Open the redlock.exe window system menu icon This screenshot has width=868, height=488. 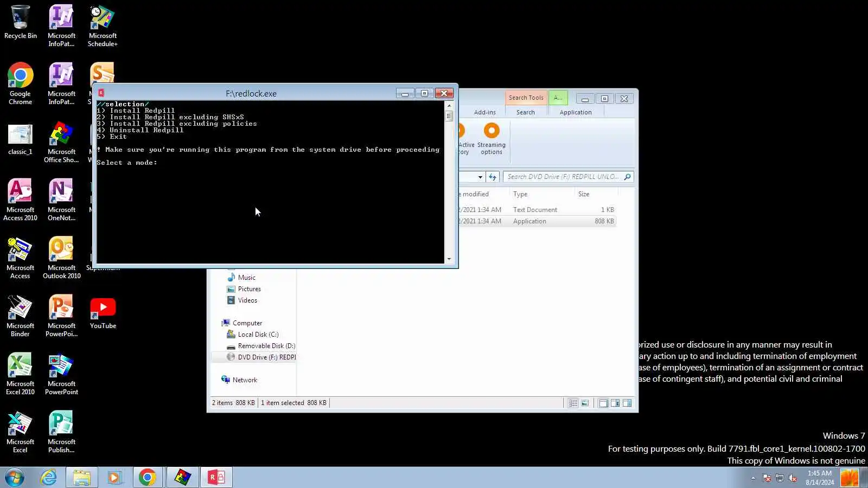click(x=101, y=93)
